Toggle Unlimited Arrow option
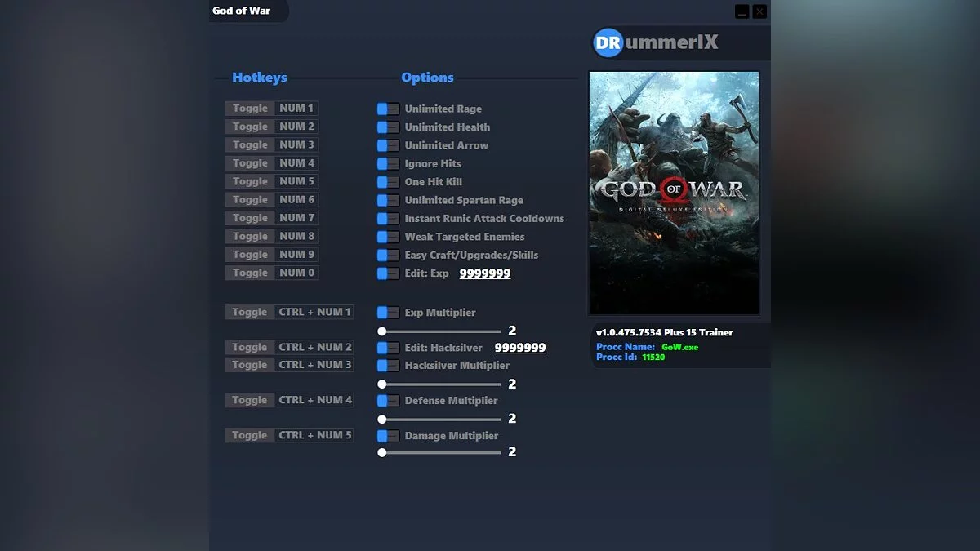 coord(388,145)
